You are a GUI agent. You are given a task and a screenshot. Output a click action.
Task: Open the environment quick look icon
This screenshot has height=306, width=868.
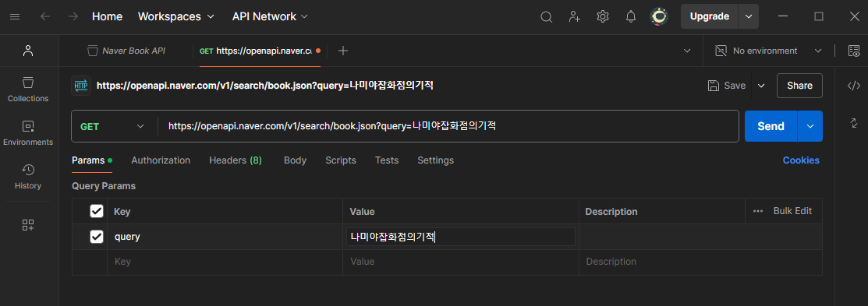pos(854,51)
